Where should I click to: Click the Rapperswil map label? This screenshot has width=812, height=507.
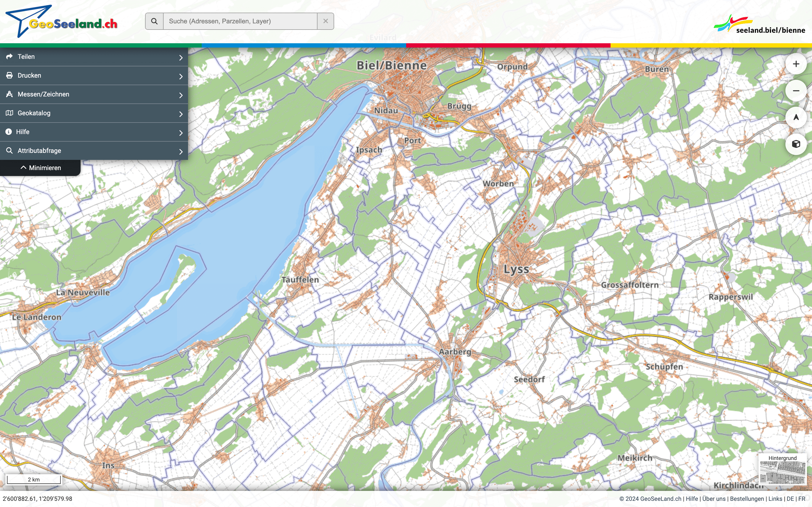(731, 297)
